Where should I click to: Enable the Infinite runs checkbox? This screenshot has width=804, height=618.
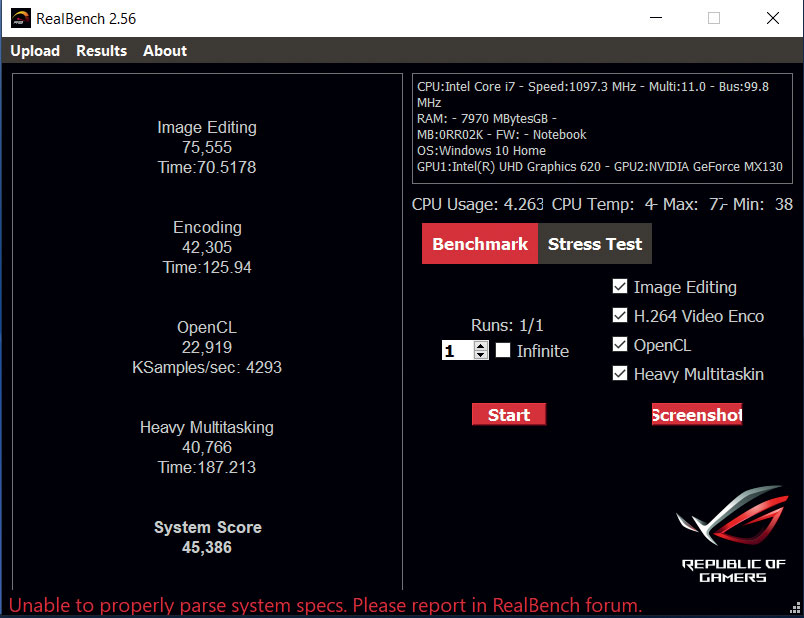(503, 350)
